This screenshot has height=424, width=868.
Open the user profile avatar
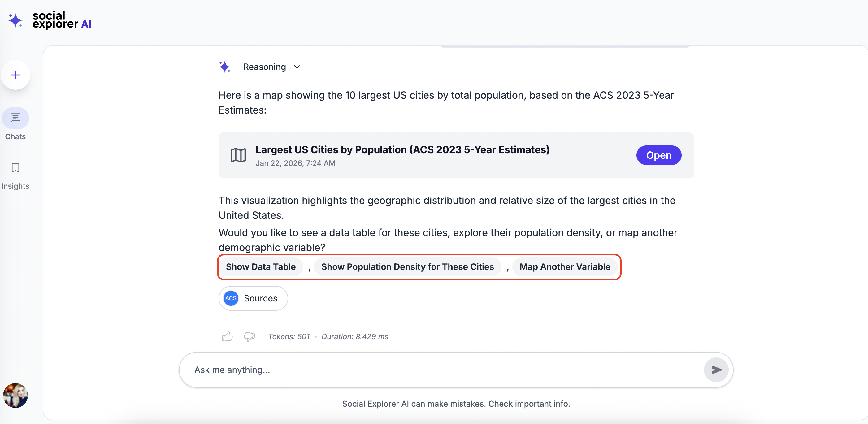[15, 395]
